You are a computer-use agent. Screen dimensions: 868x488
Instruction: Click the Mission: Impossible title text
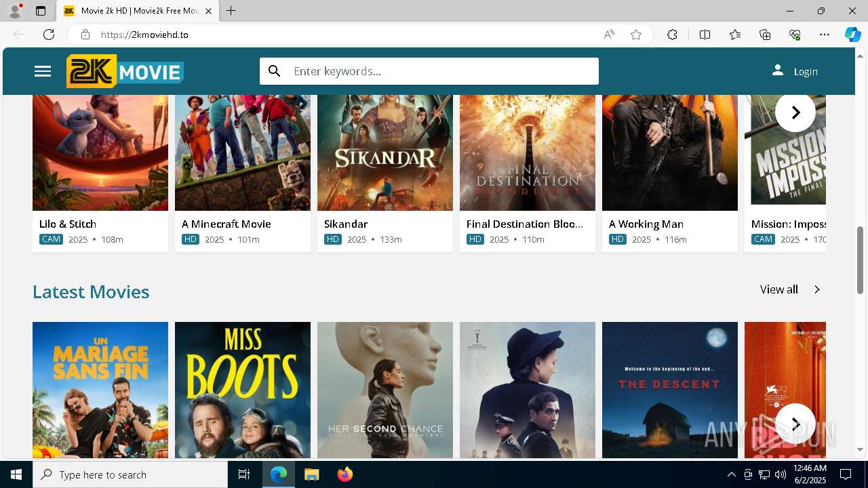(789, 224)
